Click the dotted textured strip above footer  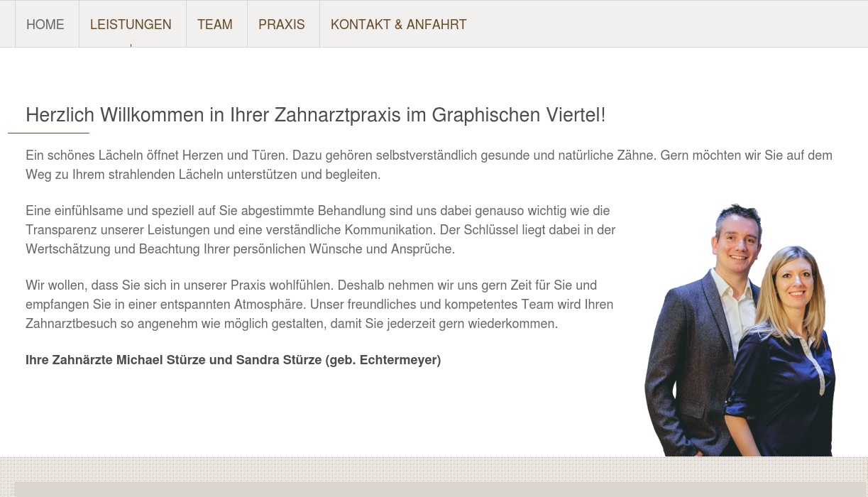pos(434,469)
